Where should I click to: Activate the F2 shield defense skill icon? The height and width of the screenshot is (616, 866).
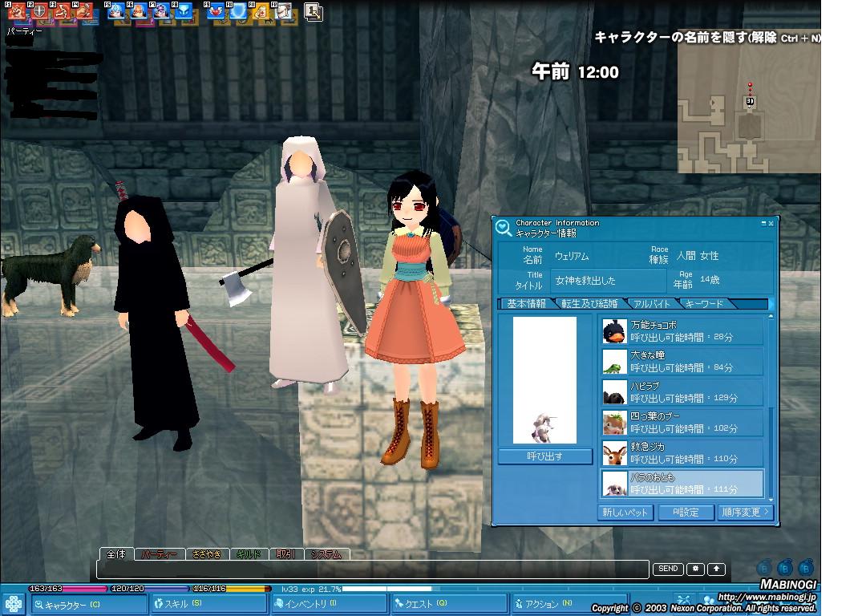coord(38,11)
